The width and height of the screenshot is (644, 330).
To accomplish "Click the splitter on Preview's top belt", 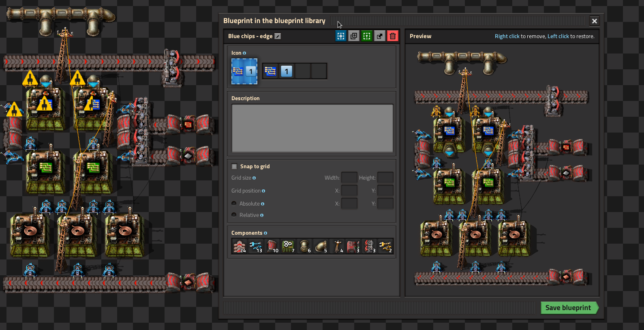I will click(x=553, y=100).
